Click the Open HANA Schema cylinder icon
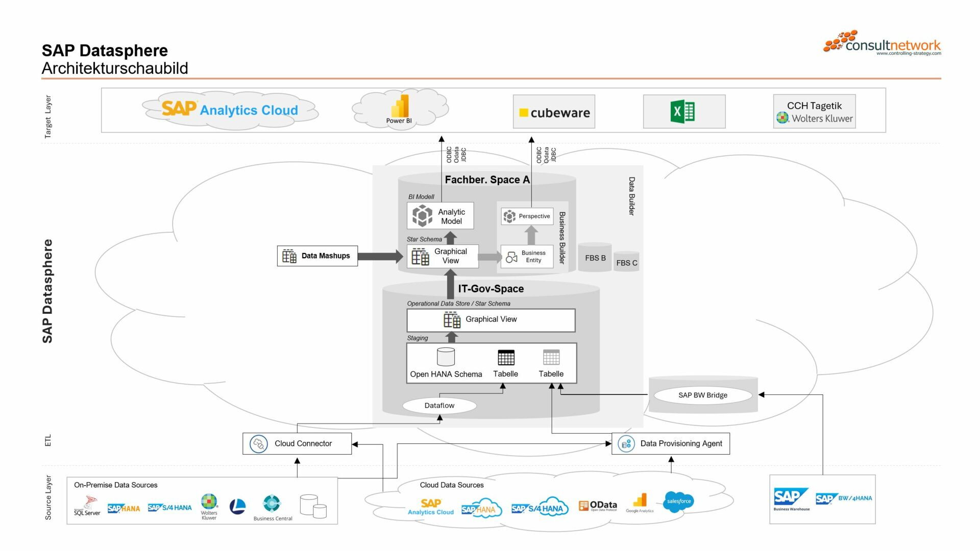Screen dimensions: 980x551 pyautogui.click(x=446, y=357)
